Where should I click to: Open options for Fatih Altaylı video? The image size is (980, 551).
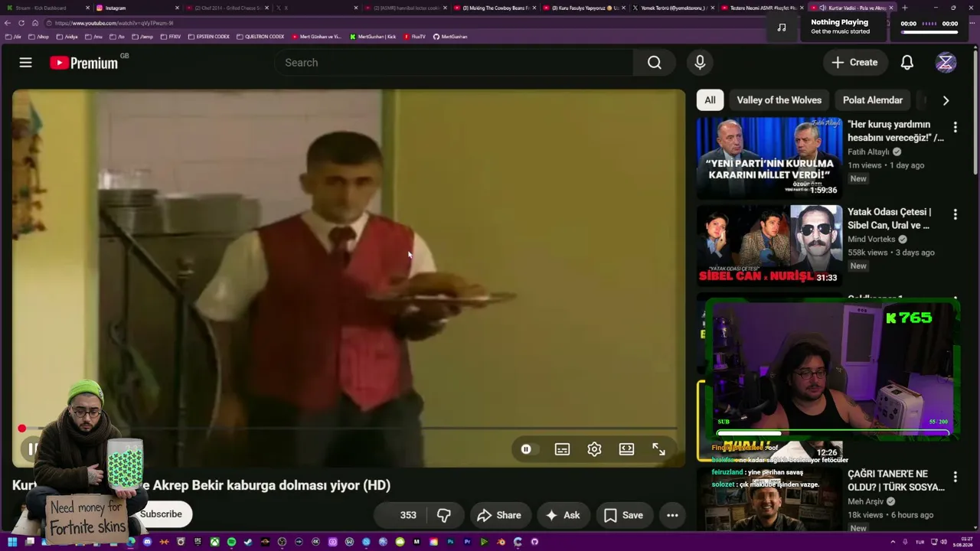pos(955,127)
